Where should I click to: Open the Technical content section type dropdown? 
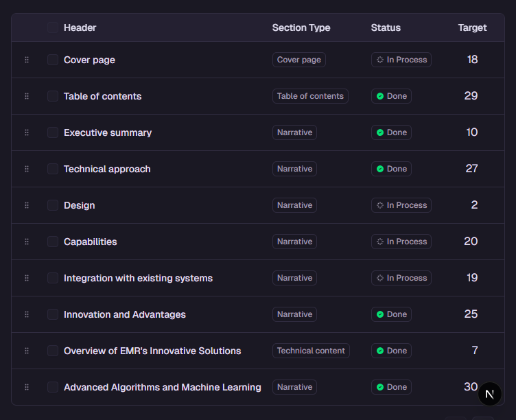(311, 351)
